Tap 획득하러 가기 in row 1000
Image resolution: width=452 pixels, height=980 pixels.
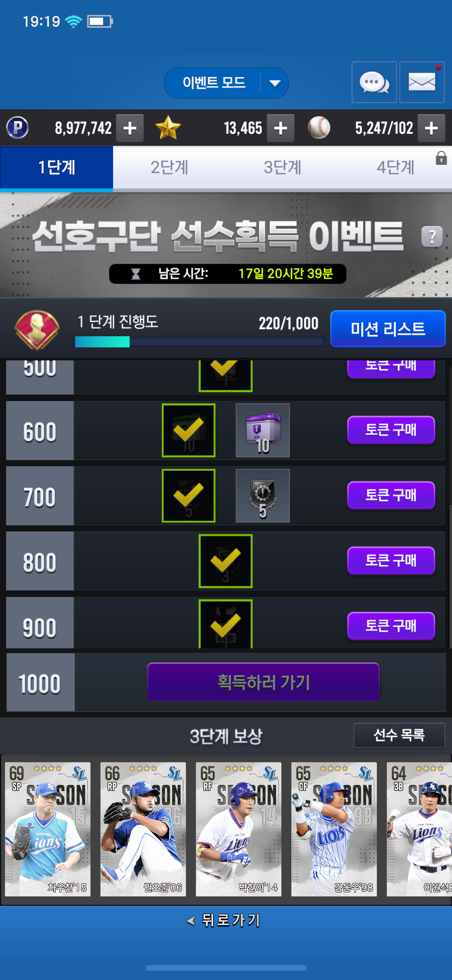(x=263, y=682)
